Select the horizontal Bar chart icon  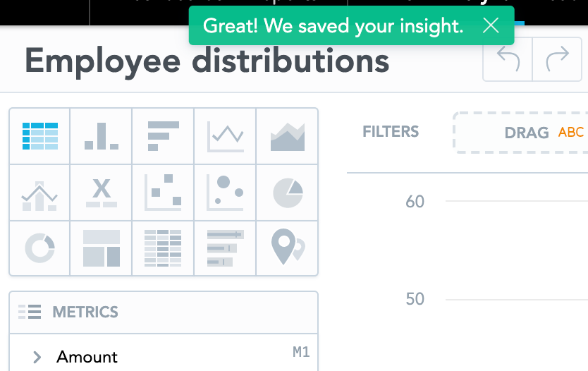(163, 136)
